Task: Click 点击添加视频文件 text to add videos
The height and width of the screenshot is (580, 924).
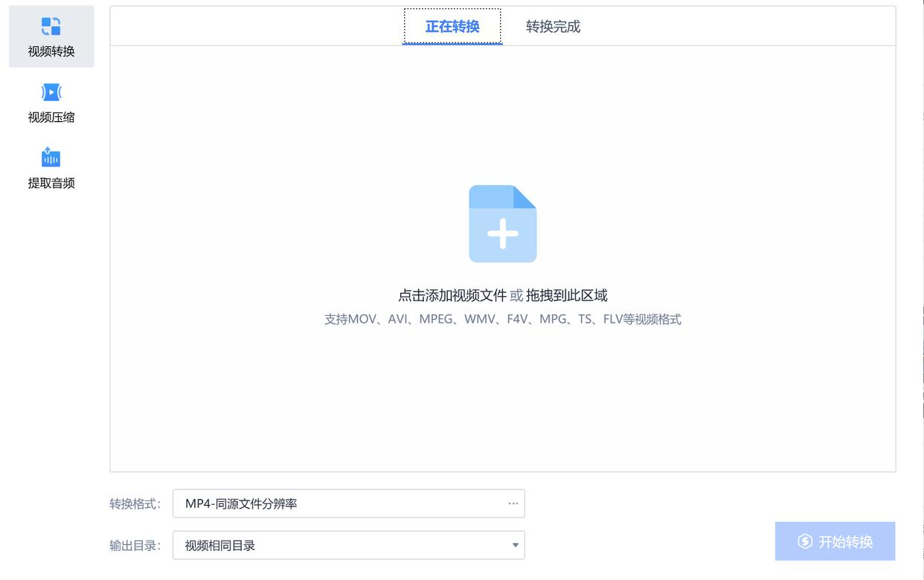Action: coord(452,295)
